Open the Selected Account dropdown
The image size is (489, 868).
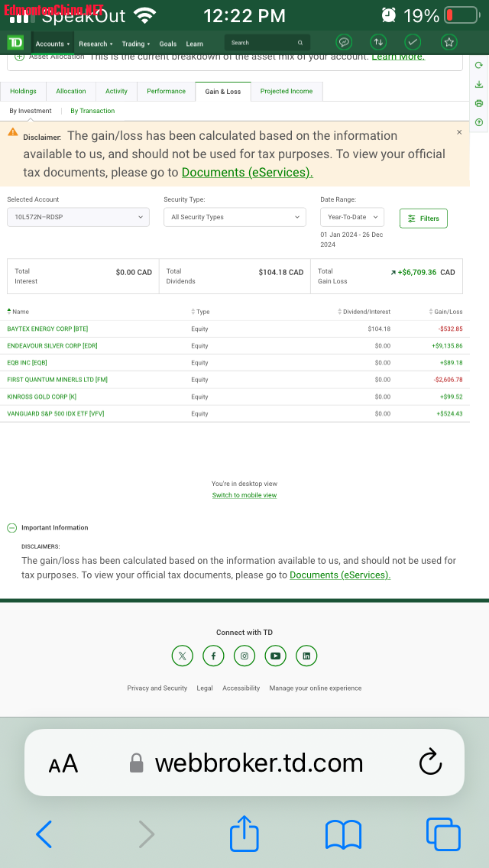click(78, 218)
